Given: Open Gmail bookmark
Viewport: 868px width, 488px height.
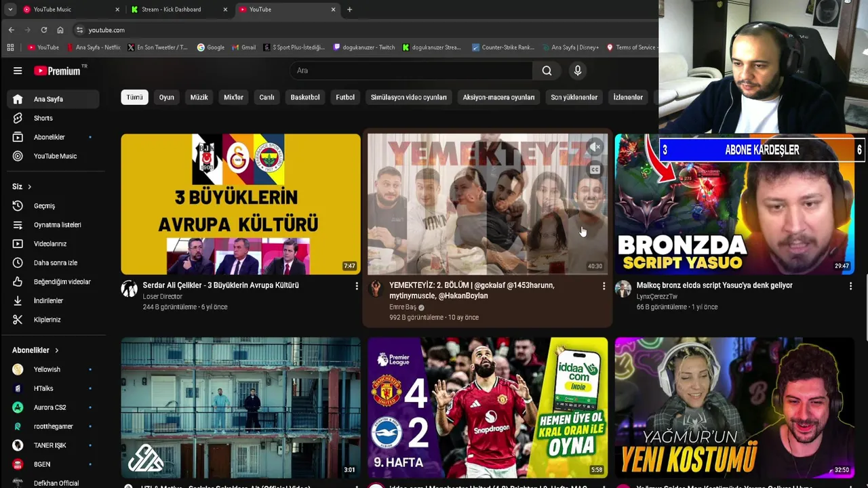Looking at the screenshot, I should (244, 47).
